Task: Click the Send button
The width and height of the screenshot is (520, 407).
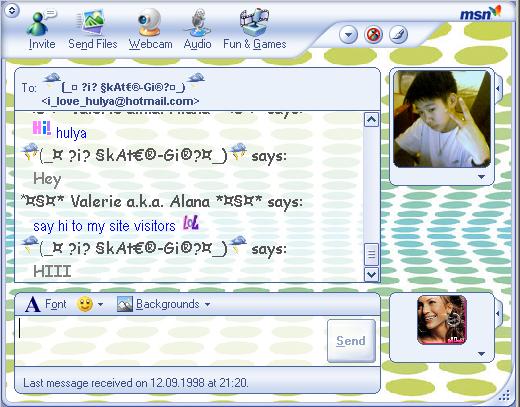Action: 351,341
